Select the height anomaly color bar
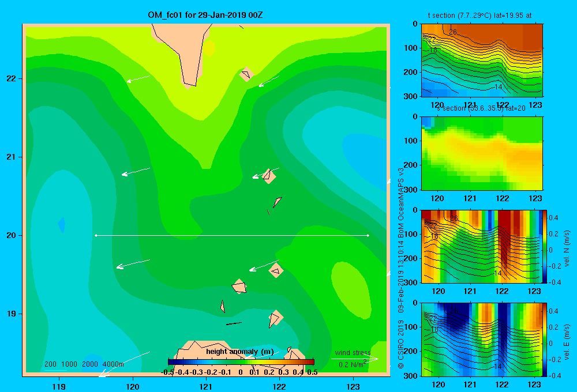Image resolution: width=577 pixels, height=392 pixels. [241, 362]
